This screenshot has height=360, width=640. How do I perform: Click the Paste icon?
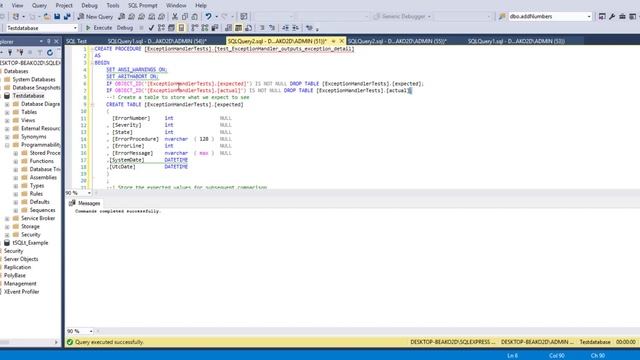pos(194,16)
